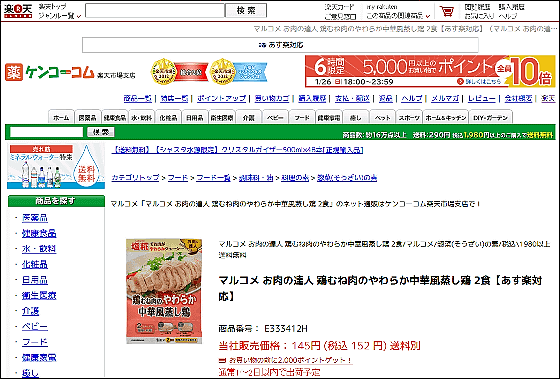Expand the ジャンル一覧 genre dropdown
This screenshot has width=560, height=379.
pos(60,16)
